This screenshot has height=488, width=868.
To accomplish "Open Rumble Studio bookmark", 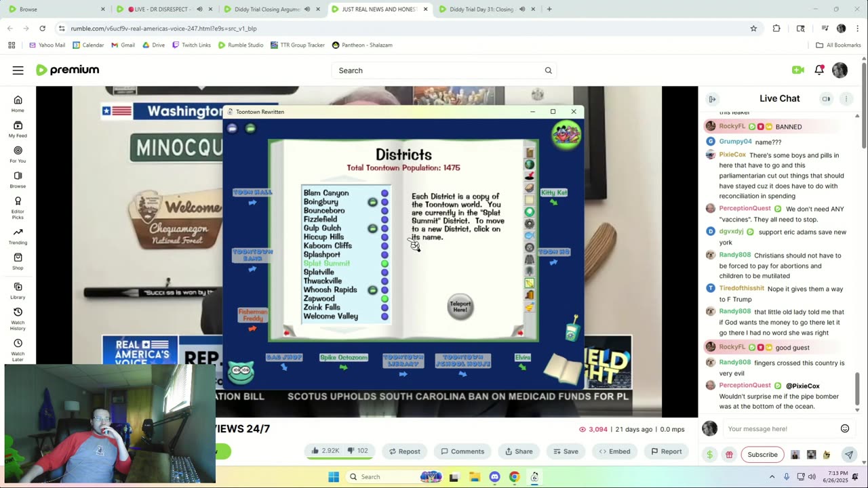I will click(x=241, y=45).
